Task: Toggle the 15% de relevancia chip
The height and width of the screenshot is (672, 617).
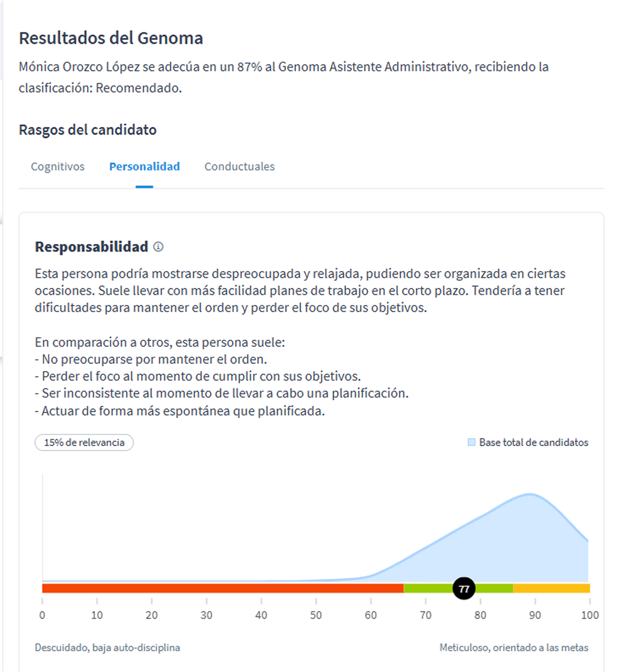Action: 83,442
